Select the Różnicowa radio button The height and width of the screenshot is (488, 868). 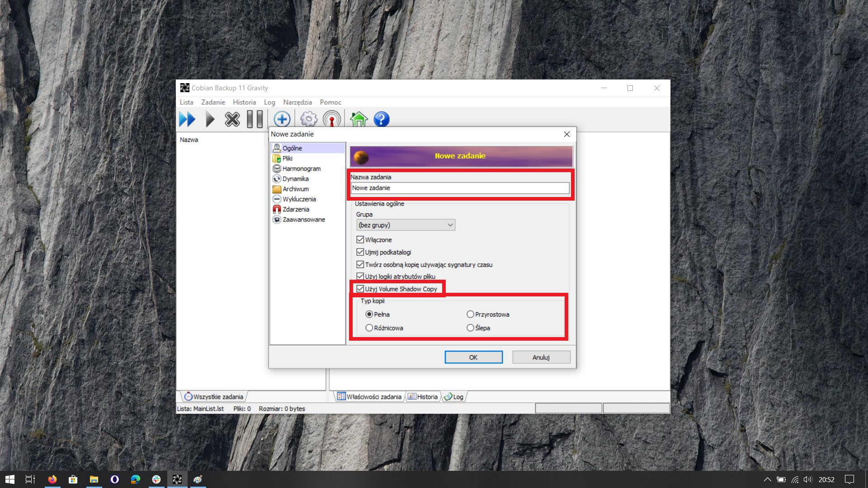[x=369, y=328]
